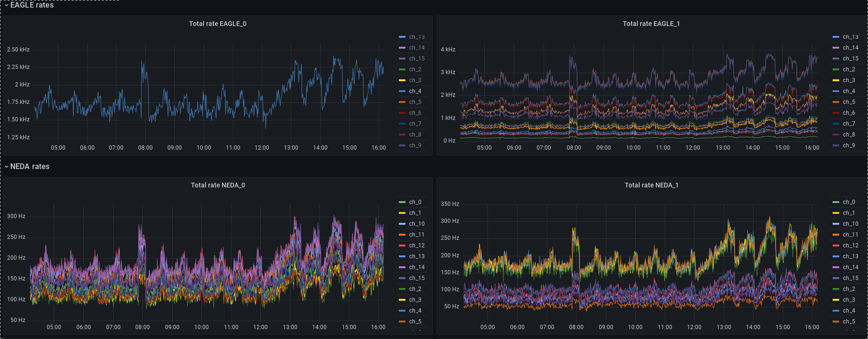Click dark red ch_6 swatch in EAGLE_0 legend
Screen dimensions: 868x339
click(x=402, y=113)
